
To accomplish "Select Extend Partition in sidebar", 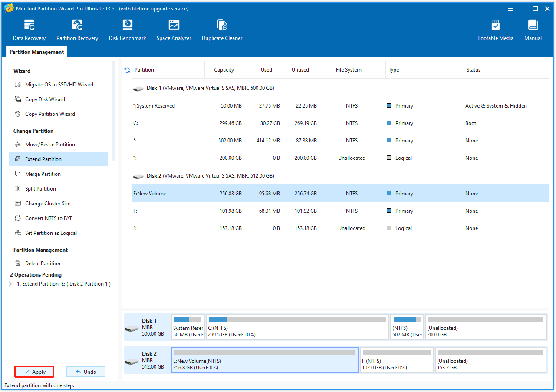I will pyautogui.click(x=59, y=159).
